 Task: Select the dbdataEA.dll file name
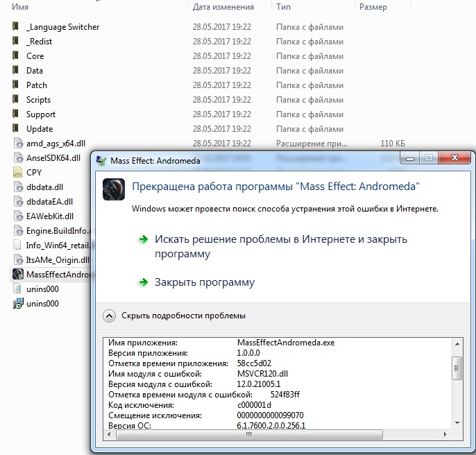50,202
